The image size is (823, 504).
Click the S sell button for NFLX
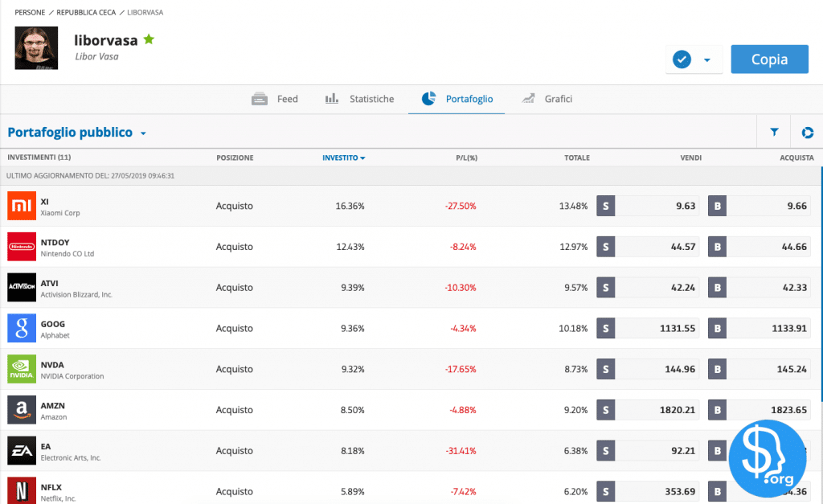[606, 491]
